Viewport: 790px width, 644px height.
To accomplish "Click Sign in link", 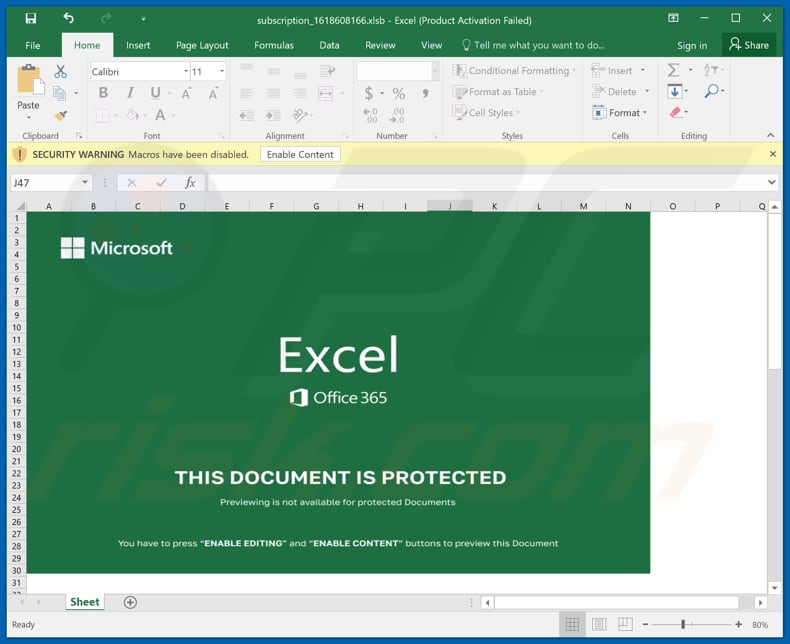I will (692, 45).
